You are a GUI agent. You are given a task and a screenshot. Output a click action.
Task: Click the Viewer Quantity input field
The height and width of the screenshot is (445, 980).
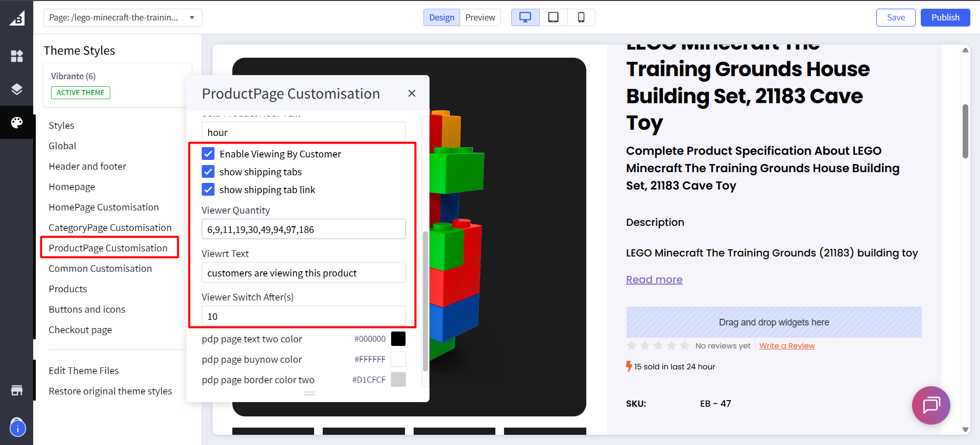click(x=304, y=229)
